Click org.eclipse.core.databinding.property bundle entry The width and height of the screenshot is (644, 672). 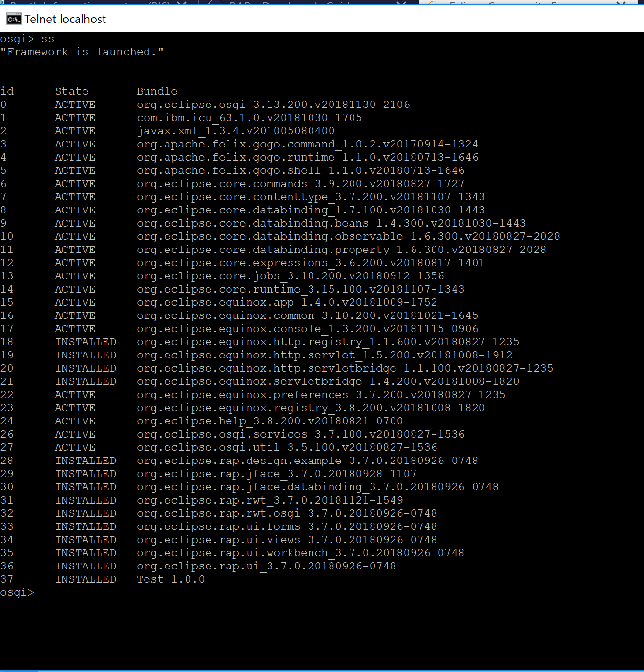click(x=342, y=250)
